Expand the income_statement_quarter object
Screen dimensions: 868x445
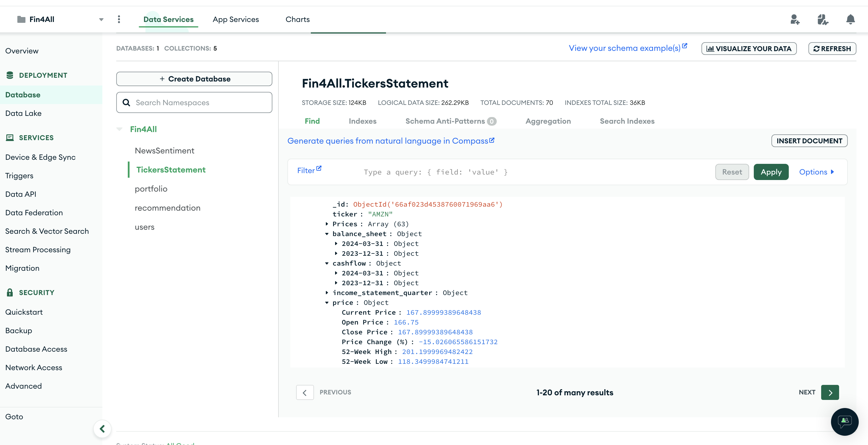[327, 293]
